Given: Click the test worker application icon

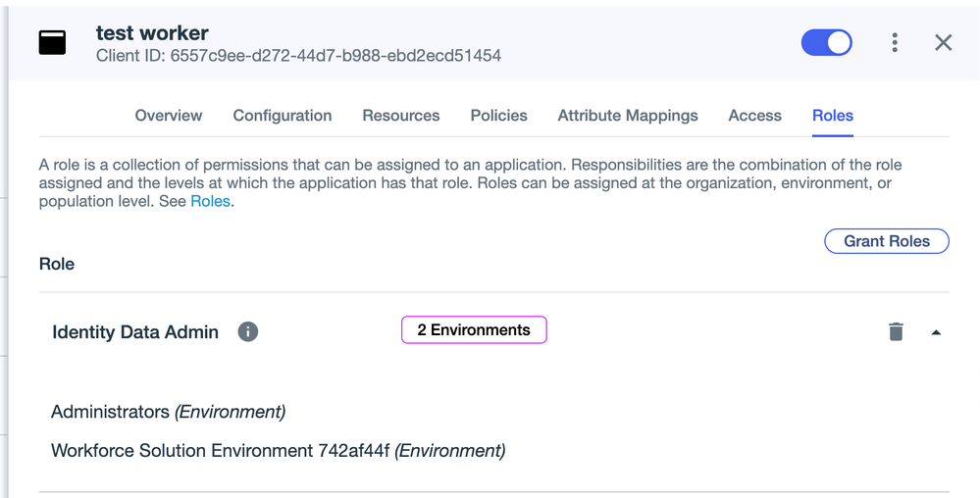Looking at the screenshot, I should click(52, 43).
